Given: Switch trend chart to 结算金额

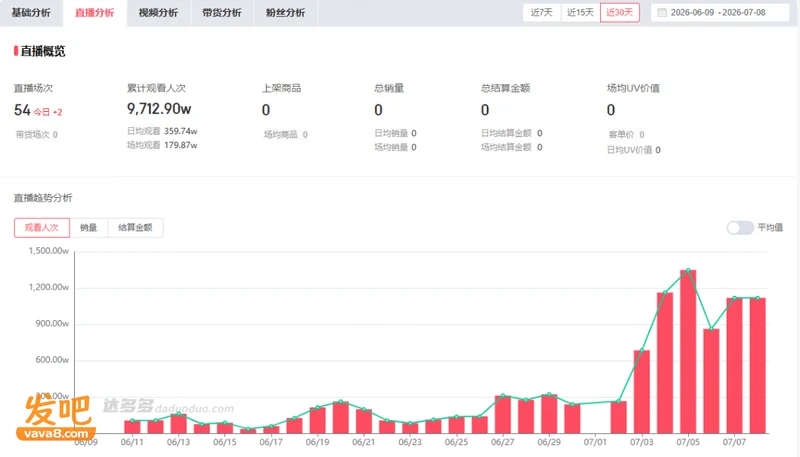Looking at the screenshot, I should tap(135, 227).
